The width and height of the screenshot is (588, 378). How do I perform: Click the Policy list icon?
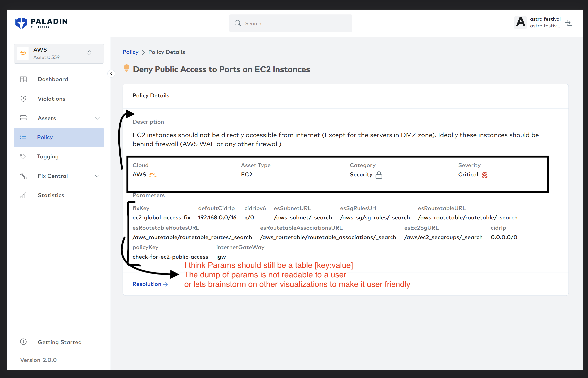(23, 137)
